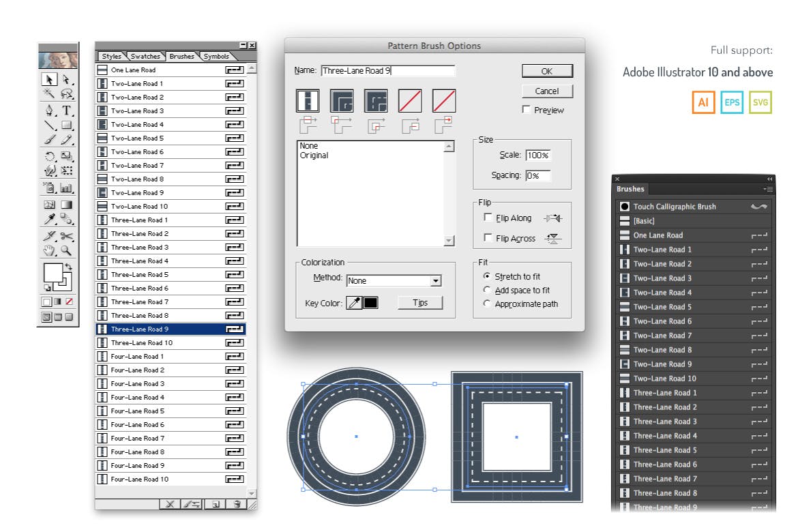Open the dark Brushes panel flyout menu
Screen dimensions: 798x532
(x=768, y=189)
